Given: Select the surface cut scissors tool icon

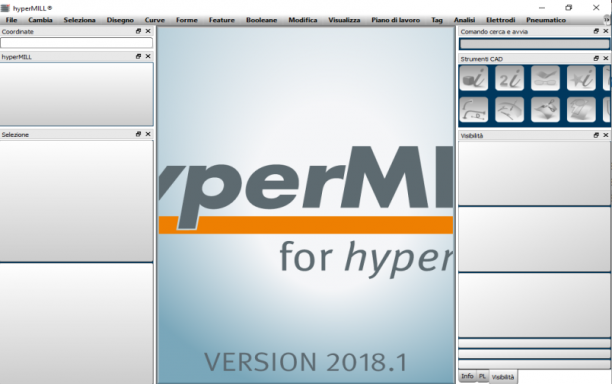Looking at the screenshot, I should (545, 110).
